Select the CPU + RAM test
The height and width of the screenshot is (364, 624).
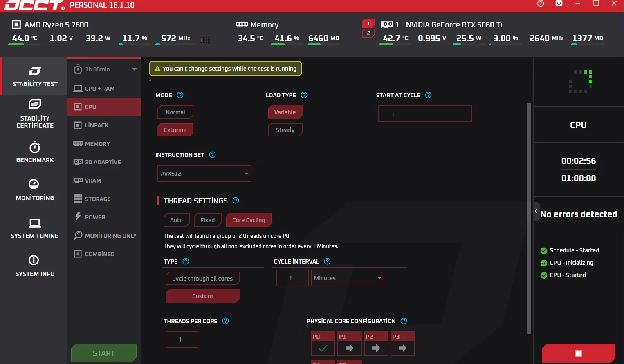point(104,88)
